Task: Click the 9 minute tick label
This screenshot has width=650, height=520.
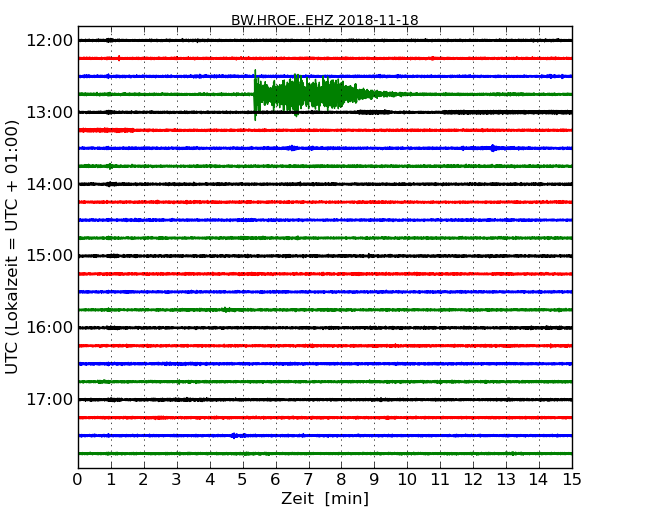Action: (x=374, y=480)
